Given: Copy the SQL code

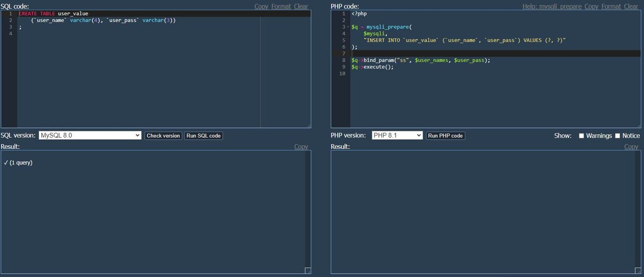Looking at the screenshot, I should (261, 6).
